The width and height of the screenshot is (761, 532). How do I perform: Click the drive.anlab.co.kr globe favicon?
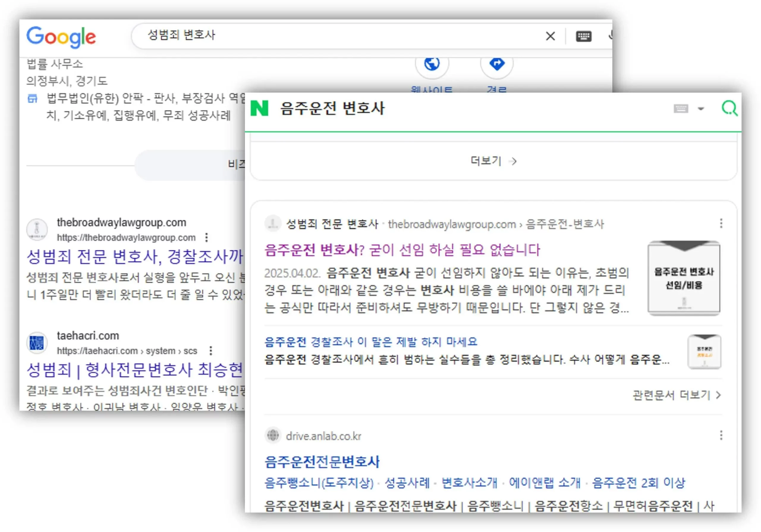coord(273,435)
